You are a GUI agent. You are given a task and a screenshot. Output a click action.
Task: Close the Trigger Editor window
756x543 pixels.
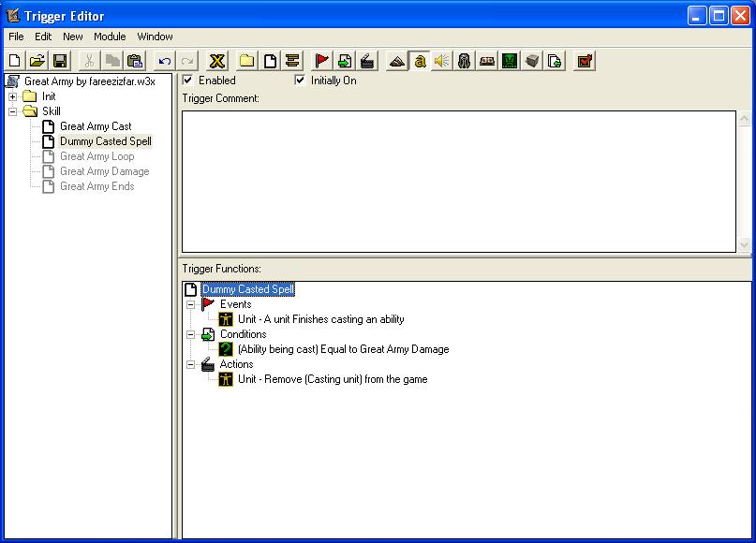click(740, 16)
